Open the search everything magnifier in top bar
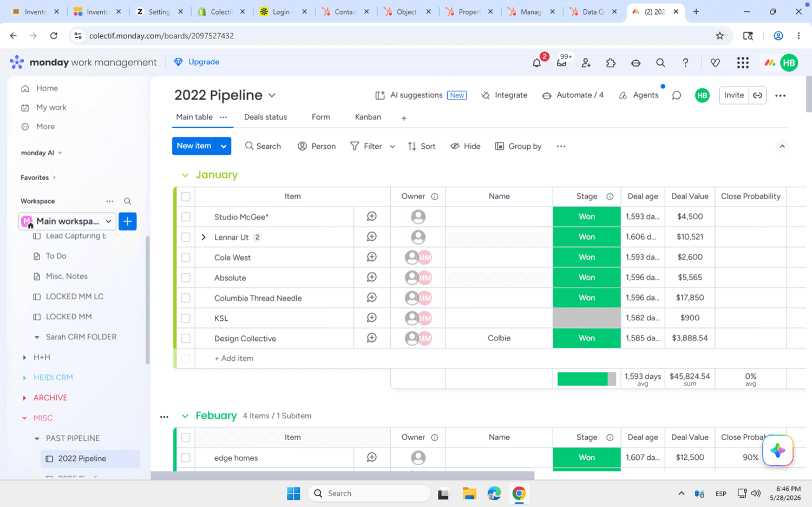The image size is (812, 507). [660, 63]
